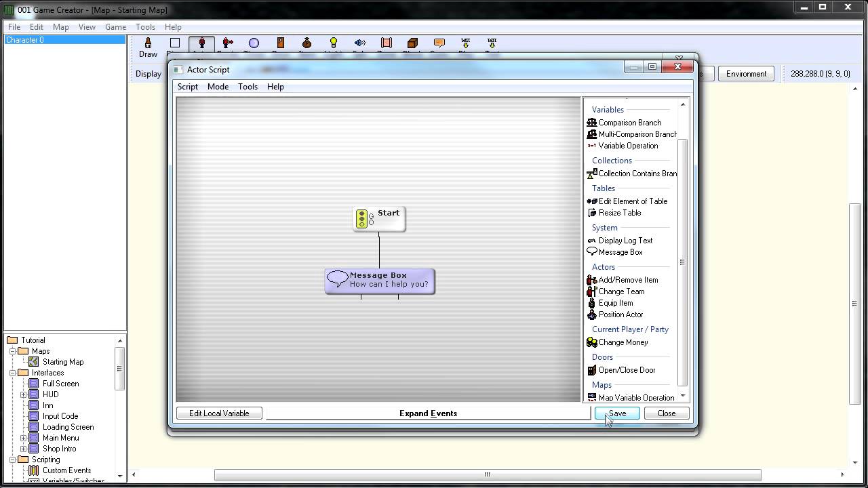Open the Script menu in Actor Script
Screen dimensions: 868x488
click(x=188, y=87)
